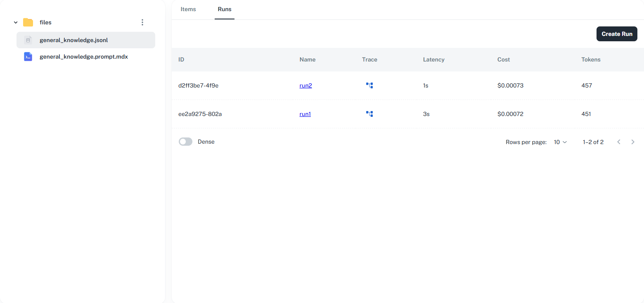The width and height of the screenshot is (644, 303).
Task: Open the run2 link
Action: point(305,85)
